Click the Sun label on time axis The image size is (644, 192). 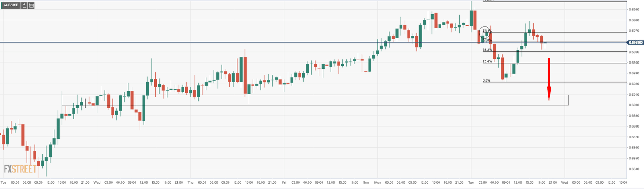[x=366, y=182]
